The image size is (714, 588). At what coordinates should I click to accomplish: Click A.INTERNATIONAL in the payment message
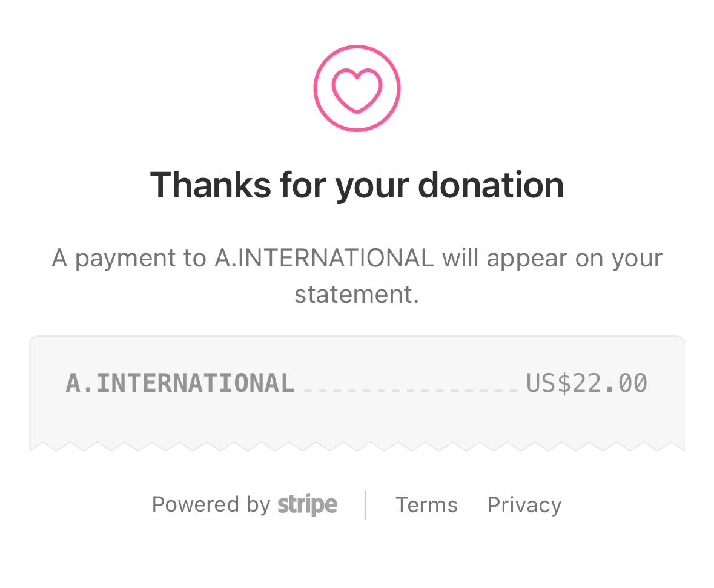(324, 258)
